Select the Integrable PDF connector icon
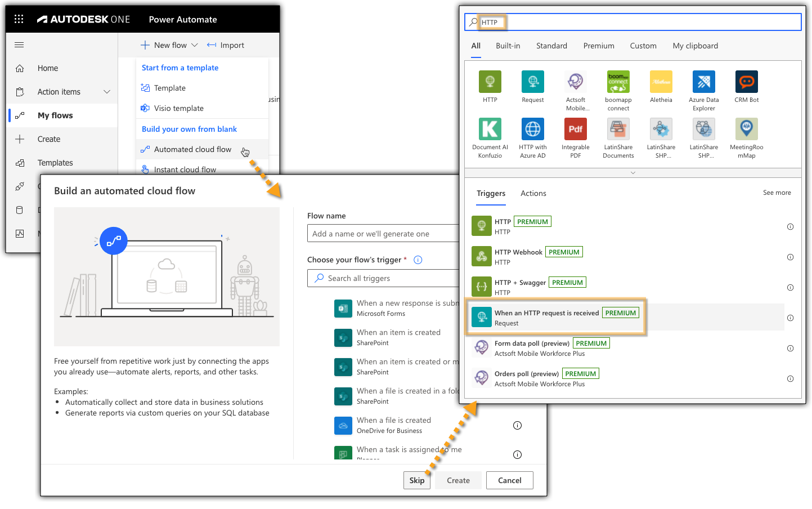Image resolution: width=812 pixels, height=509 pixels. pyautogui.click(x=576, y=129)
